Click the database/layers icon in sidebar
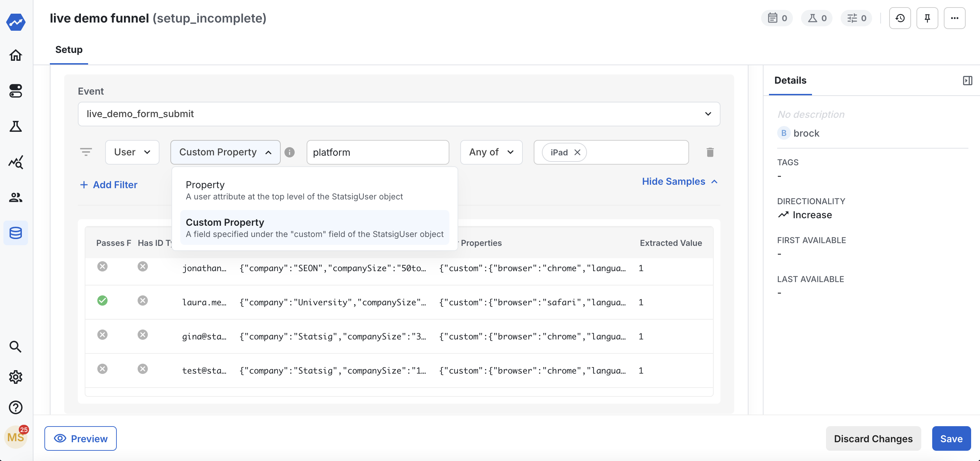 pos(17,232)
